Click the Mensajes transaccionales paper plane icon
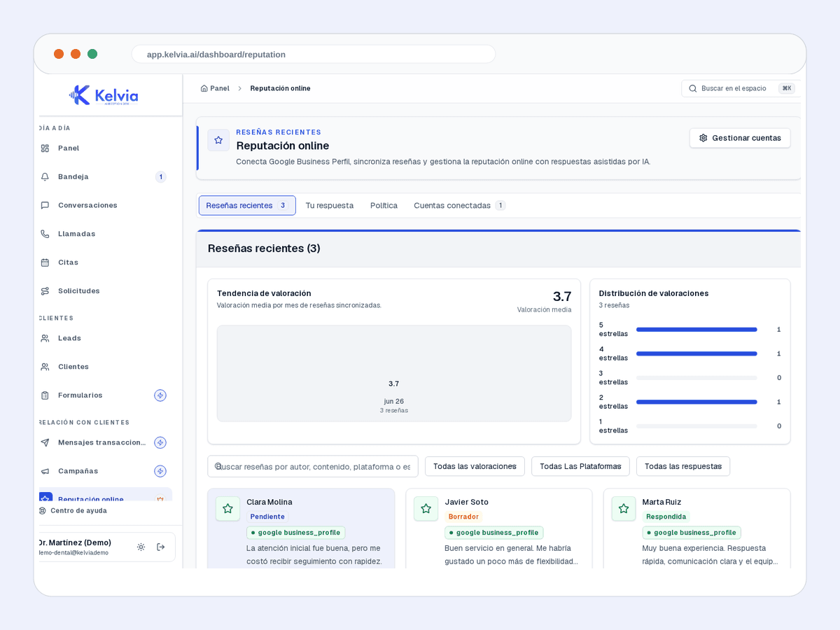This screenshot has height=630, width=840. (45, 442)
